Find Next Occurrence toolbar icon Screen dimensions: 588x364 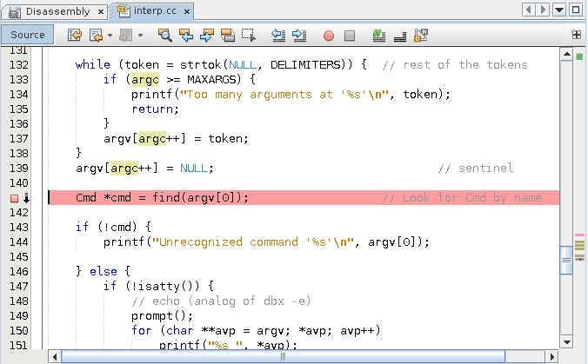(x=207, y=36)
